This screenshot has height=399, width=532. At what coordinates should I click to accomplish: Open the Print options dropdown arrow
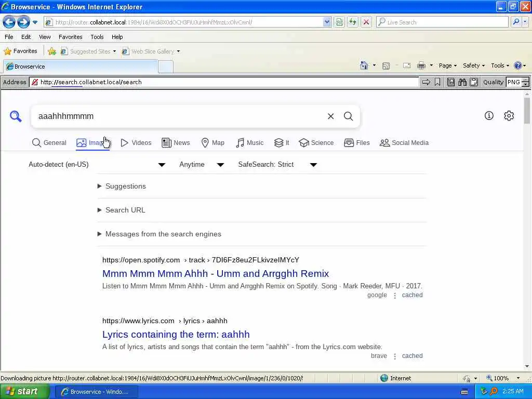pos(431,65)
